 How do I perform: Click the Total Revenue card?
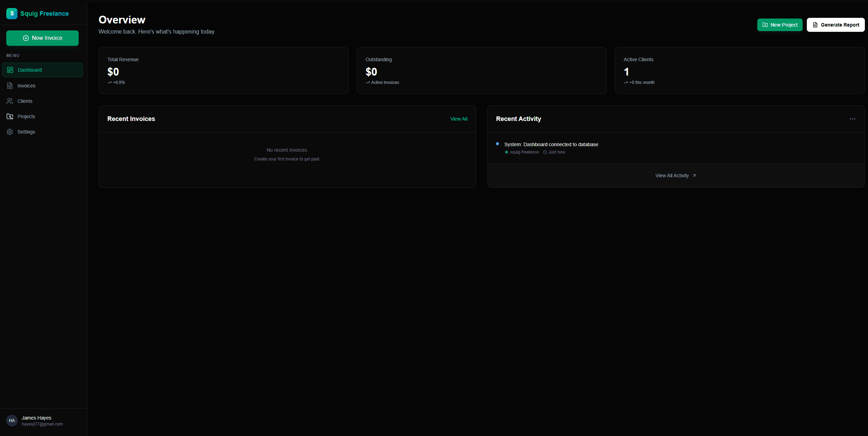[223, 71]
